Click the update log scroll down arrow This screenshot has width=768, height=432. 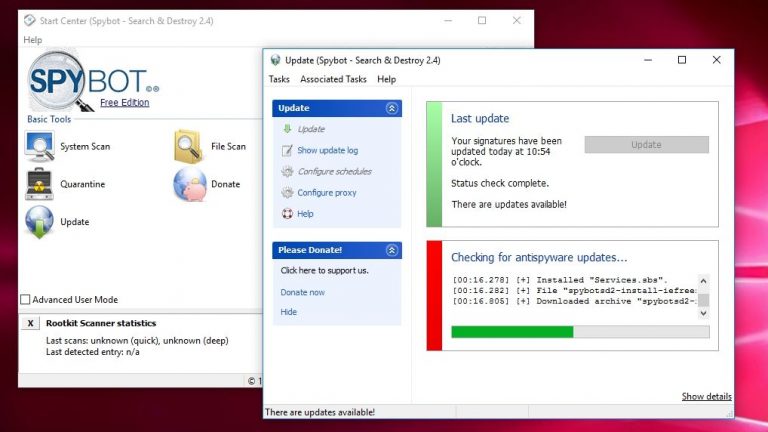[x=703, y=313]
